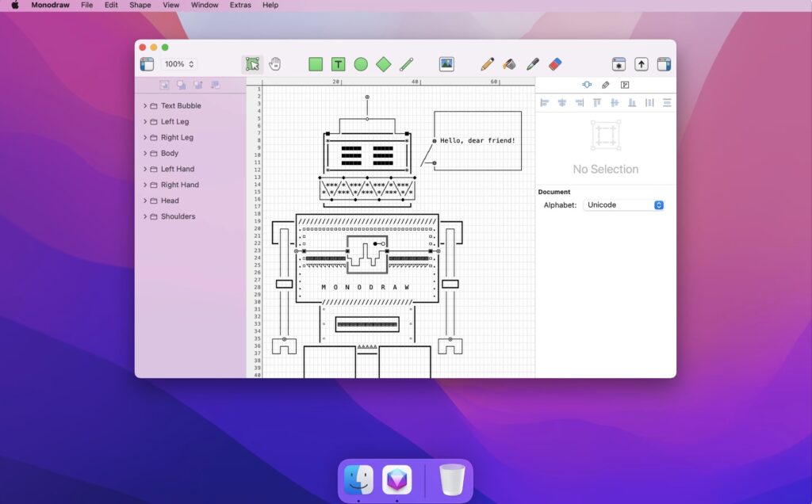
Task: Select the Line tool
Action: 405,64
